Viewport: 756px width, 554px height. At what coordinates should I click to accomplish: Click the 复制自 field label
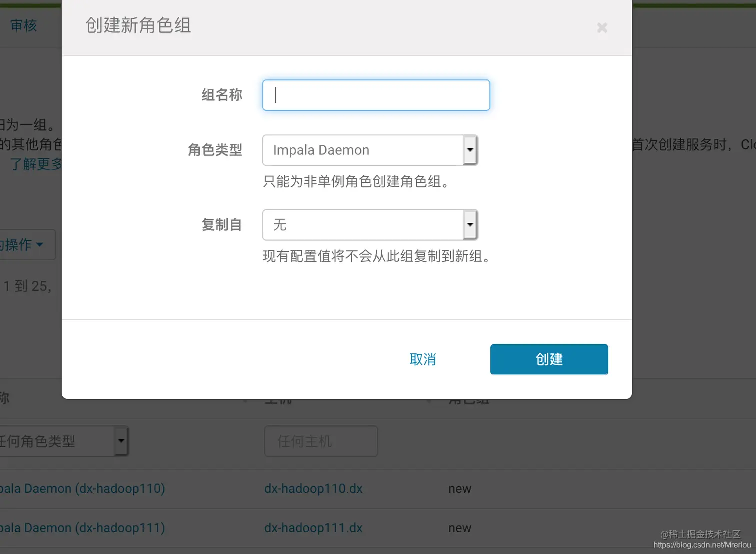(x=222, y=225)
